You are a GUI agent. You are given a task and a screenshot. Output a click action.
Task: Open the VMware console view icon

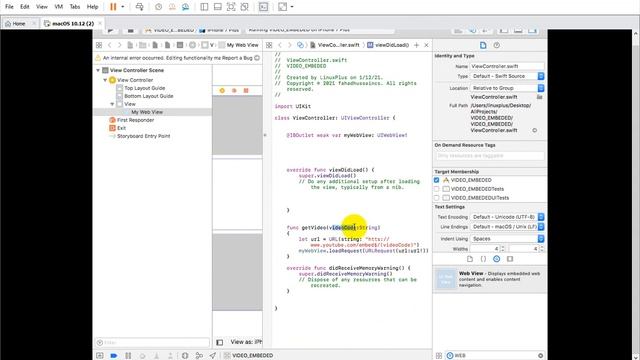(264, 7)
